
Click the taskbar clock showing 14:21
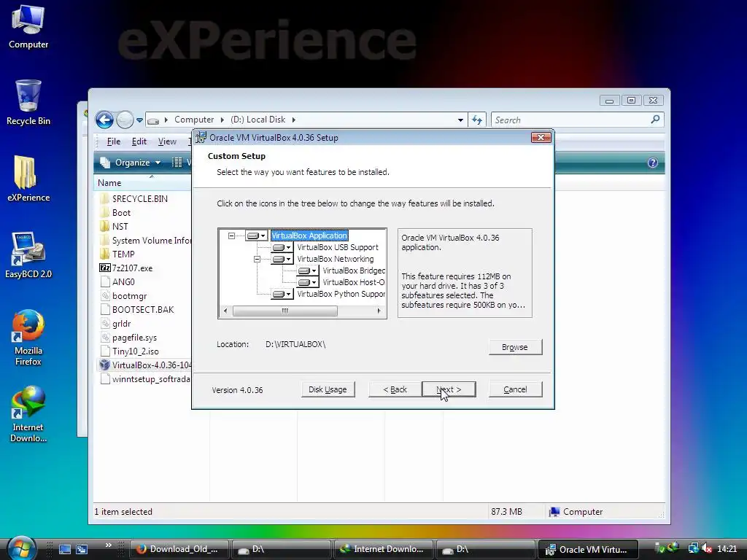point(727,549)
